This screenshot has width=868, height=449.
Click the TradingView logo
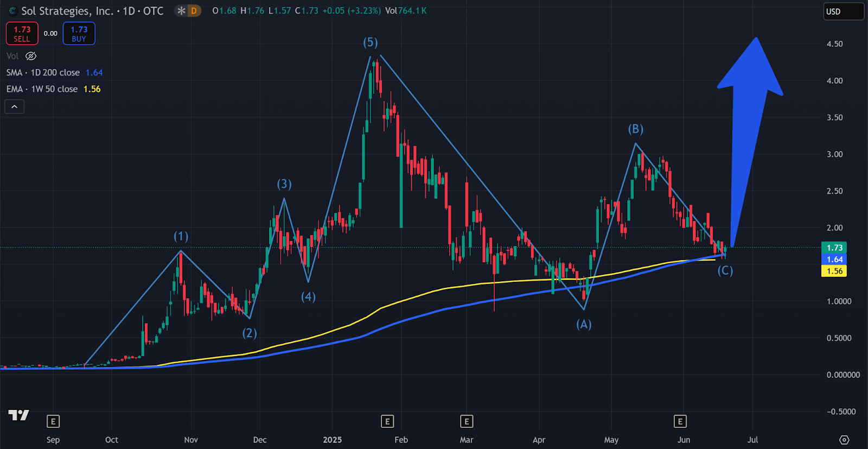tap(18, 415)
